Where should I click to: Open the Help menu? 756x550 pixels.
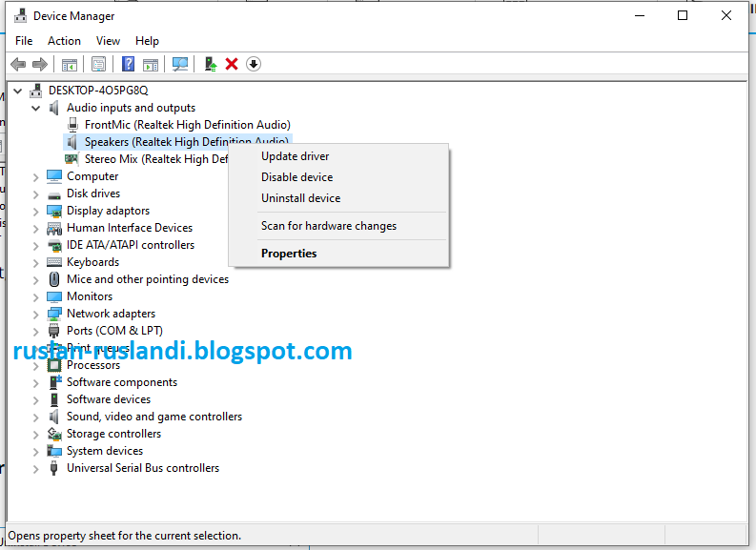(147, 41)
